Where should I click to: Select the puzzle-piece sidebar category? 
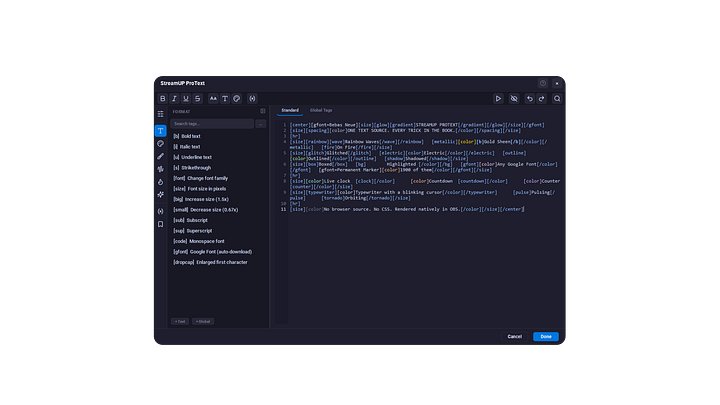(x=160, y=169)
